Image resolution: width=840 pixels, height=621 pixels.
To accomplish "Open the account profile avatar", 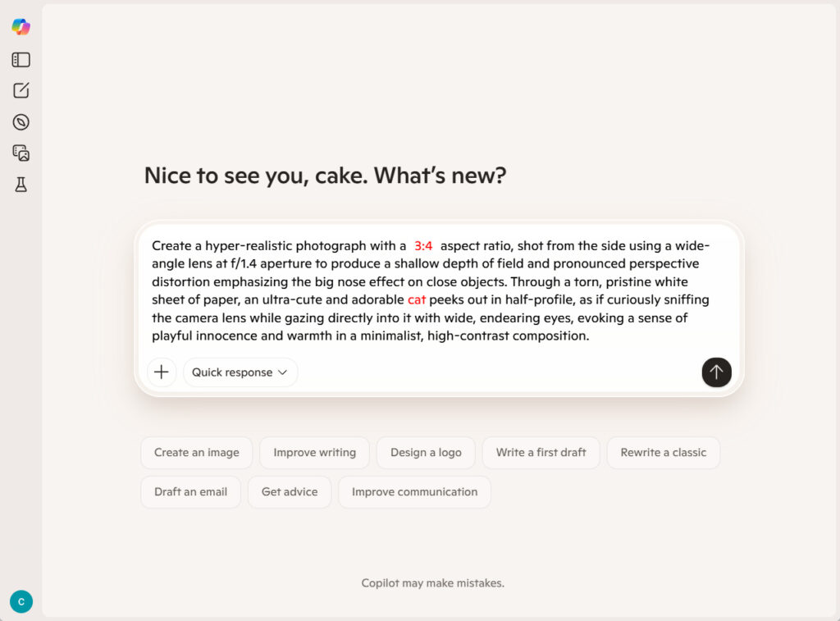I will coord(21,601).
